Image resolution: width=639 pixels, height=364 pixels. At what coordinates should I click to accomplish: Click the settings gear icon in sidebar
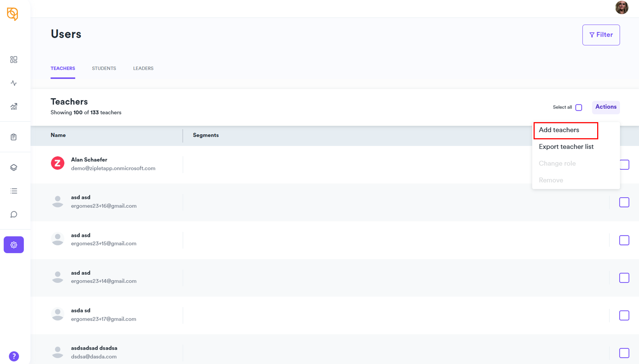pyautogui.click(x=14, y=245)
